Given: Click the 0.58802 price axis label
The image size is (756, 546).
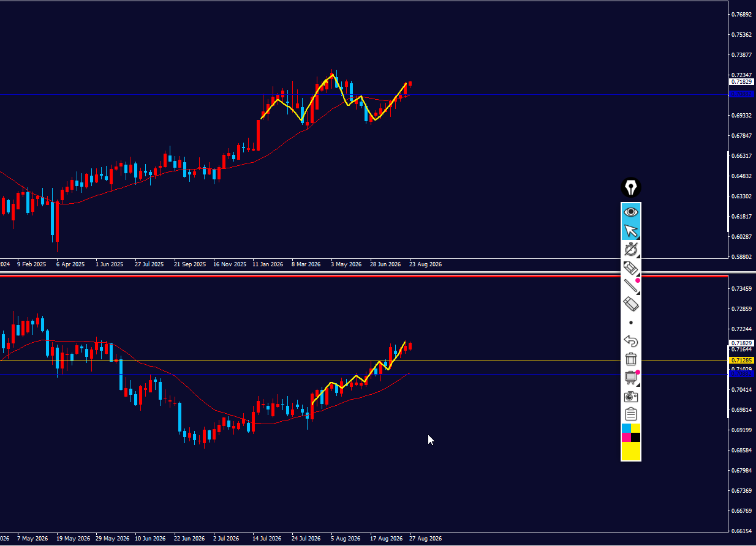Looking at the screenshot, I should click(743, 256).
